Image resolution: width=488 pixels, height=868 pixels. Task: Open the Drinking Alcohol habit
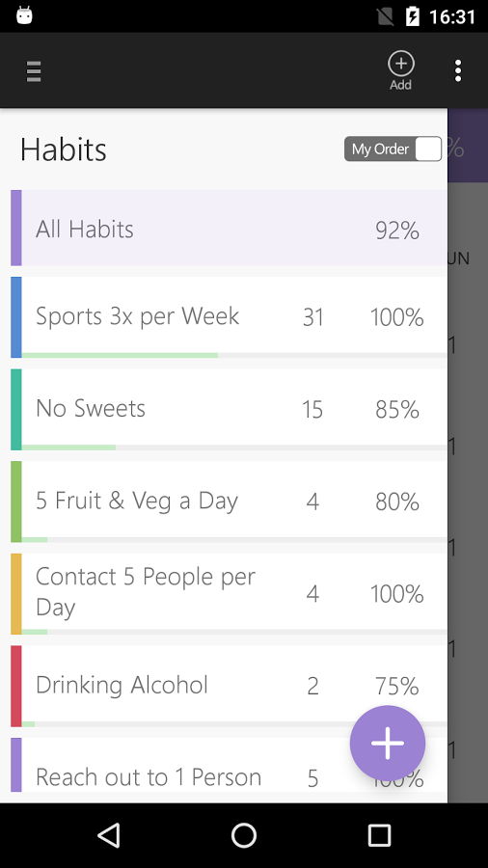coord(230,686)
